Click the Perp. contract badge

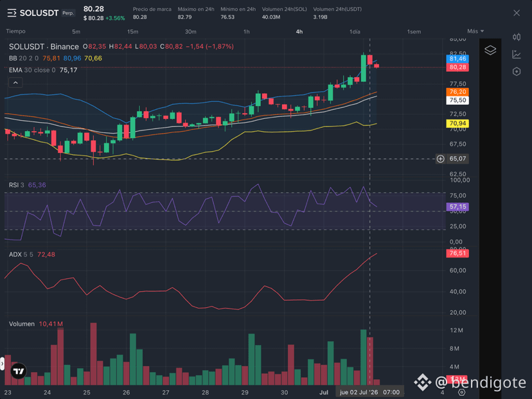point(68,13)
